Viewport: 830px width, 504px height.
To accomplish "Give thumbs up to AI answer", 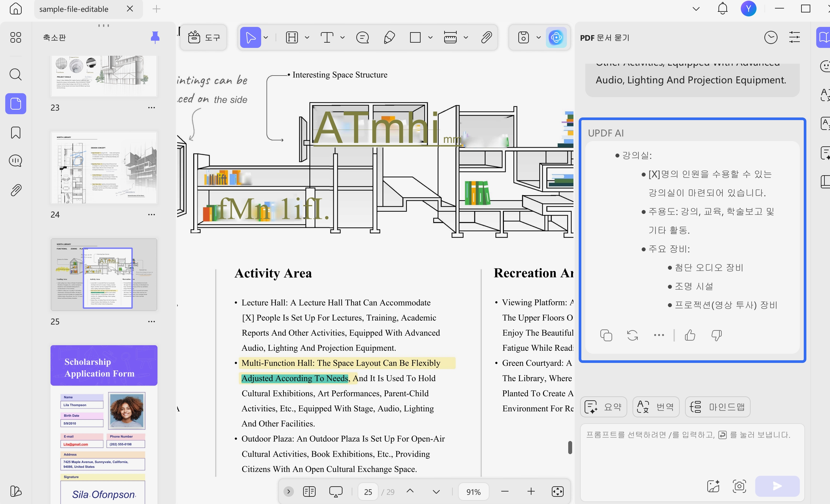I will coord(690,335).
